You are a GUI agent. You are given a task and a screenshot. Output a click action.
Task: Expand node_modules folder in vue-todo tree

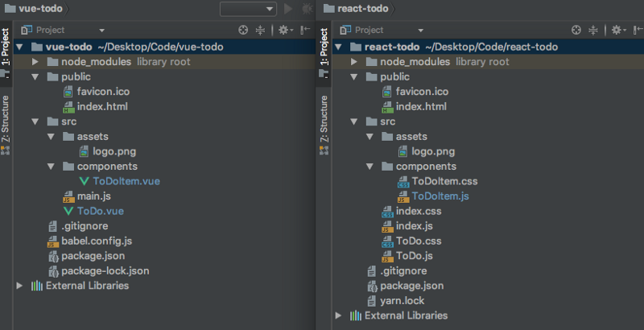(x=35, y=62)
